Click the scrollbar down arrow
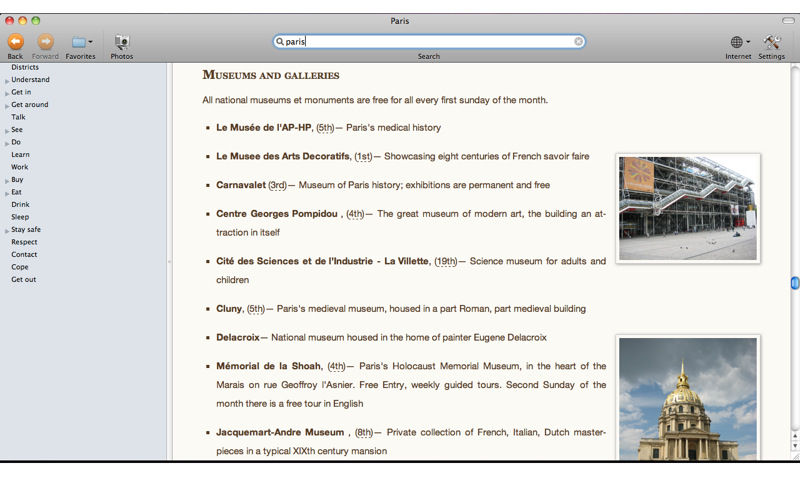800x500 pixels. 795,446
